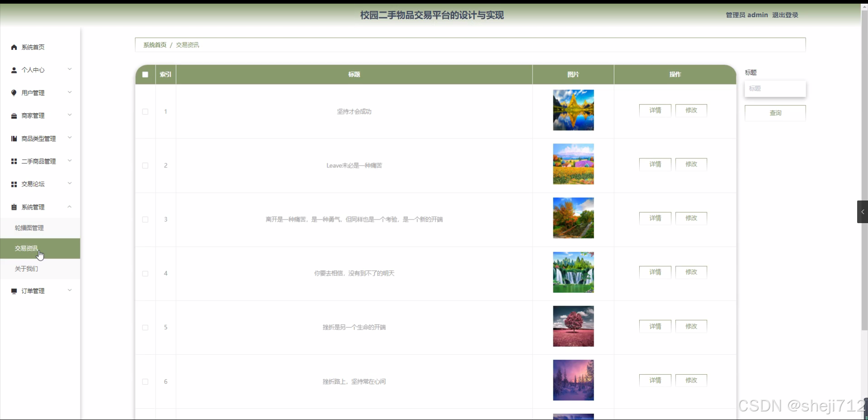
Task: Click 修改 for row 6 挫折路上
Action: tap(691, 380)
